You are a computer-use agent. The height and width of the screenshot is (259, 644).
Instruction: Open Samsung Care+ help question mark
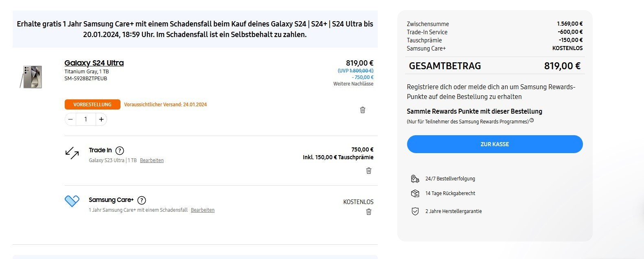click(x=142, y=200)
